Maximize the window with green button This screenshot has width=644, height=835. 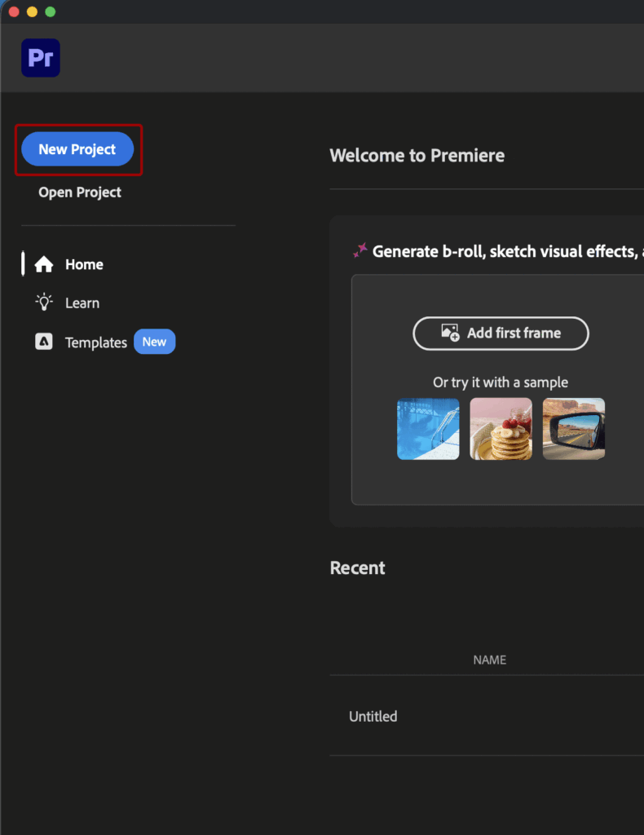pyautogui.click(x=51, y=11)
